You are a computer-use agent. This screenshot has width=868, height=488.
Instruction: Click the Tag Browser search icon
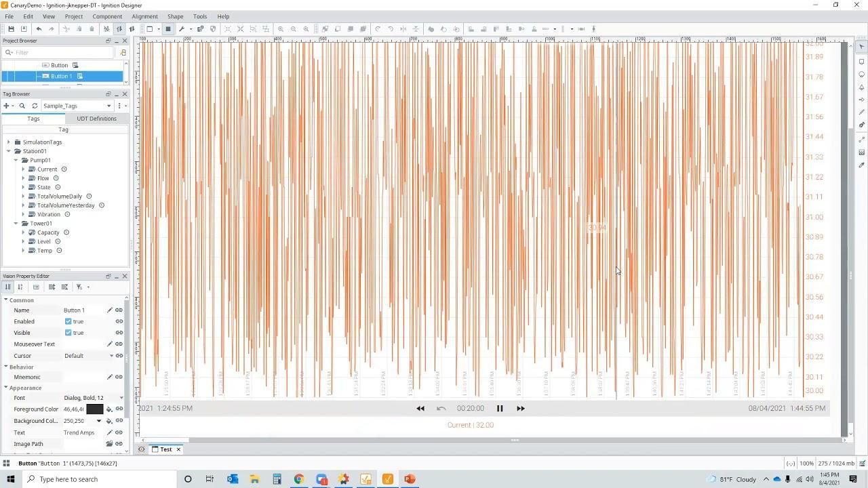coord(22,106)
